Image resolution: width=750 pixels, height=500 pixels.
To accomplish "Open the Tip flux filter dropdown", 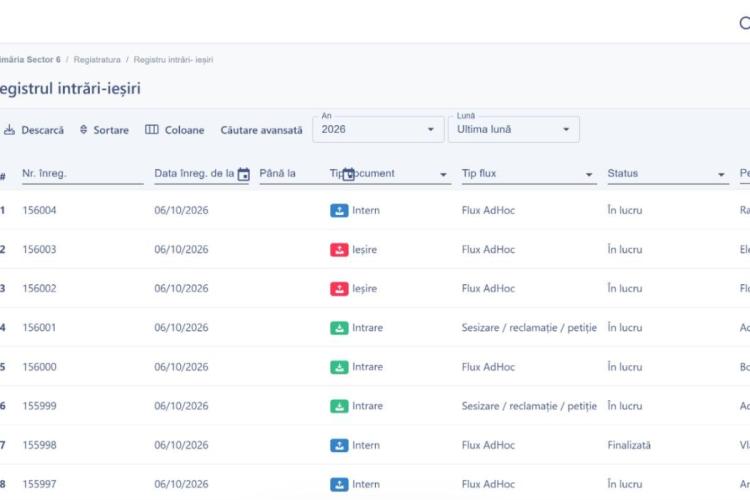I will pyautogui.click(x=529, y=174).
